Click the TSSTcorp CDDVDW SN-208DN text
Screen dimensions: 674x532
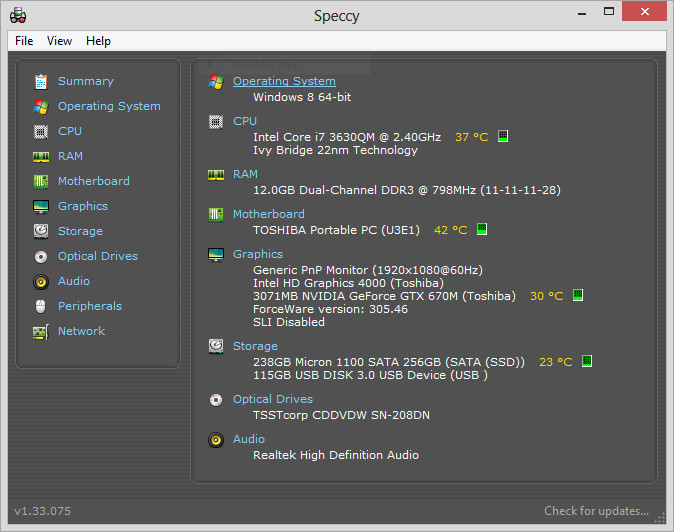[341, 415]
